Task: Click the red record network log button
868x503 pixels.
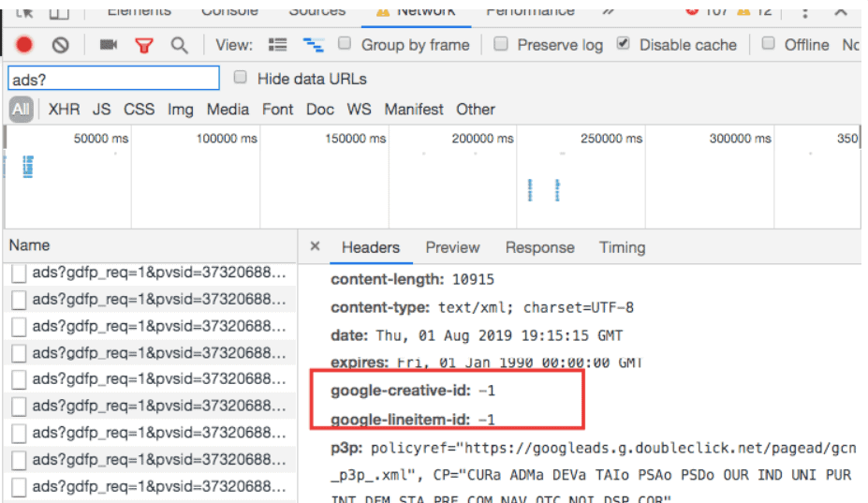Action: tap(24, 45)
